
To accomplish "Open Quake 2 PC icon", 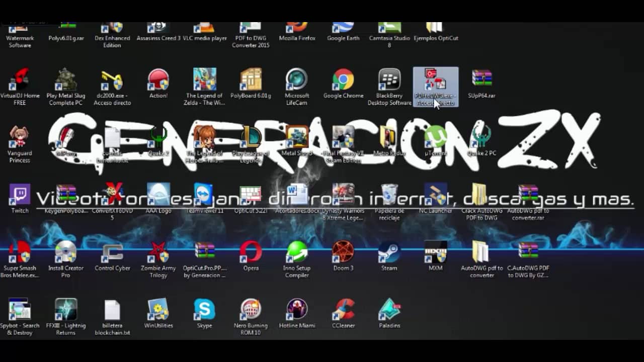I will tap(481, 137).
